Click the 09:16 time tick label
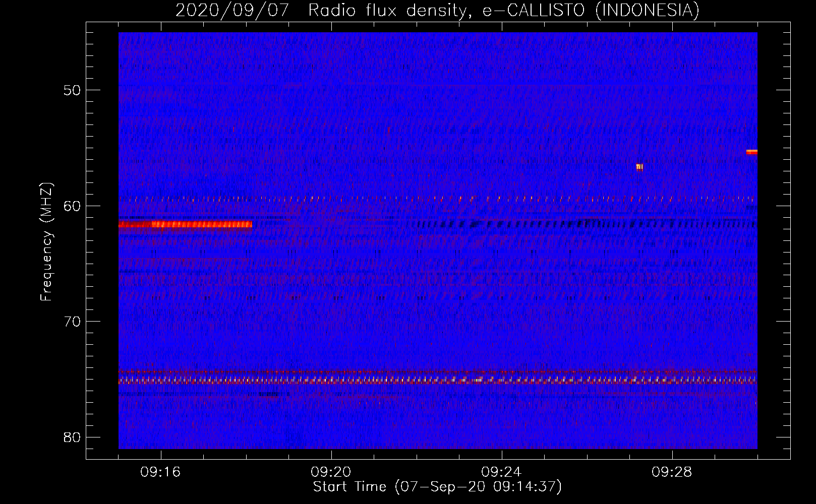The height and width of the screenshot is (504, 816). tap(160, 472)
